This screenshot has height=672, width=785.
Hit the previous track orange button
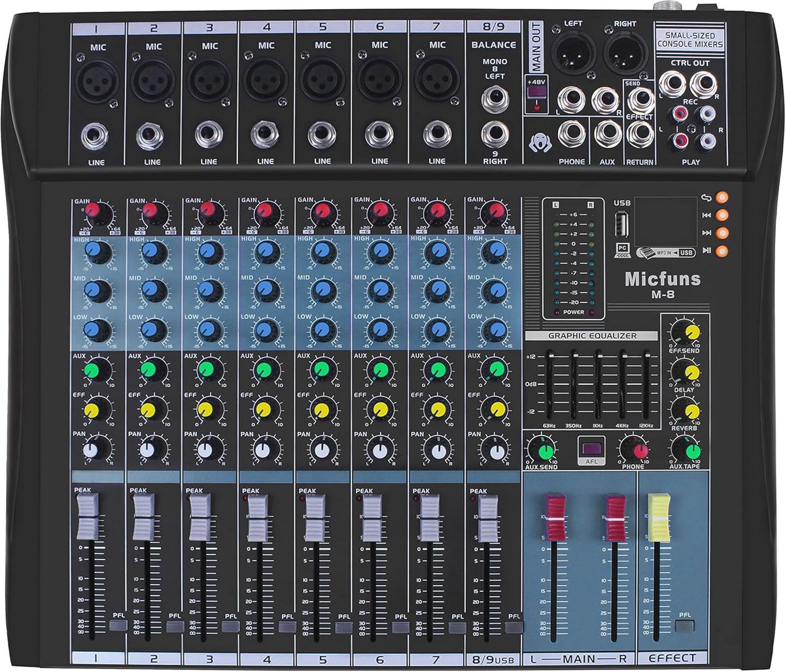[x=722, y=215]
